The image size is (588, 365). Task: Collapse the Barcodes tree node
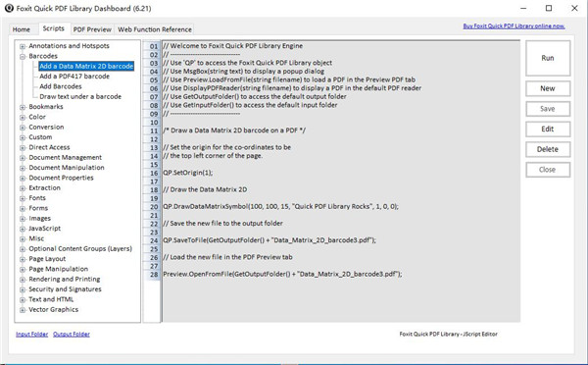point(23,56)
